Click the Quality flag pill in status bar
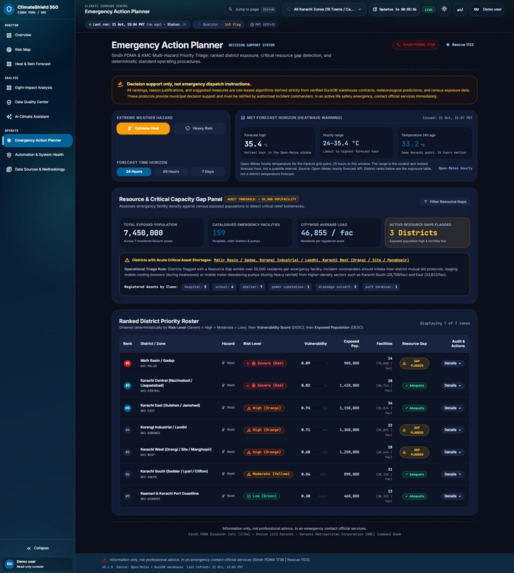Screen dimensions: 514x573 pyautogui.click(x=219, y=24)
